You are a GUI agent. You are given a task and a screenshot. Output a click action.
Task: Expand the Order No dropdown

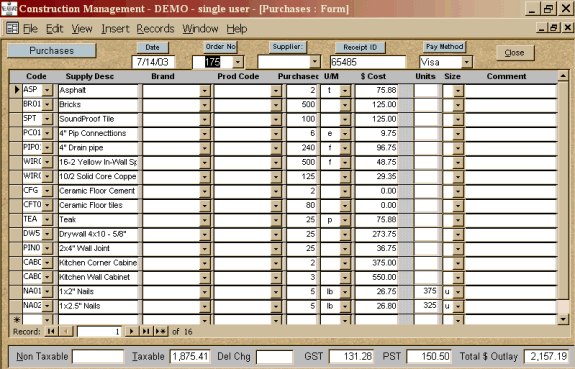click(238, 62)
